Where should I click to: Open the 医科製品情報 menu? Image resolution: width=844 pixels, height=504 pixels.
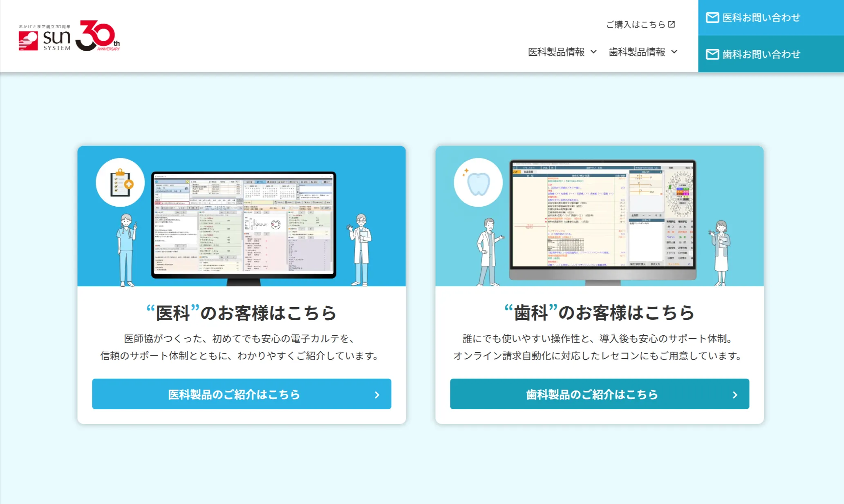556,52
